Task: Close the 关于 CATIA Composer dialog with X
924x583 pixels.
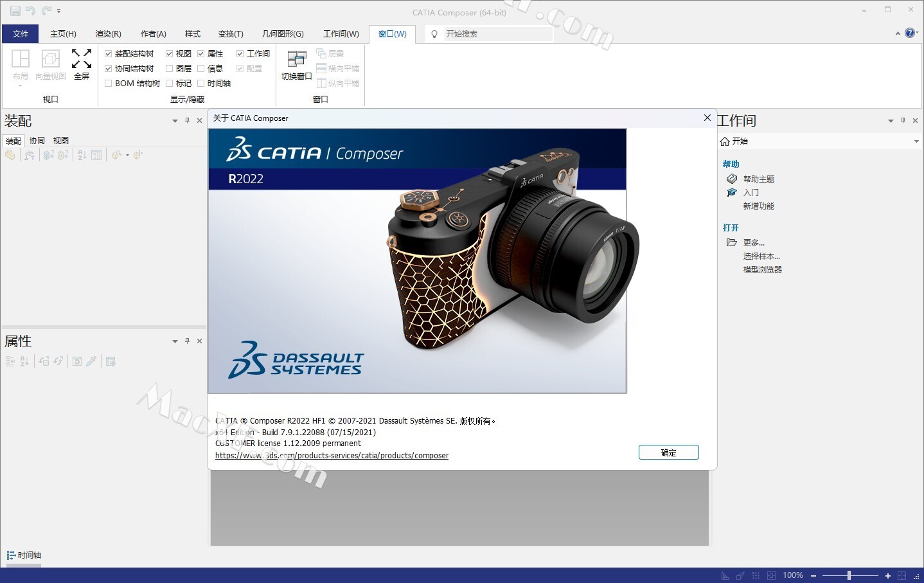Action: [707, 118]
